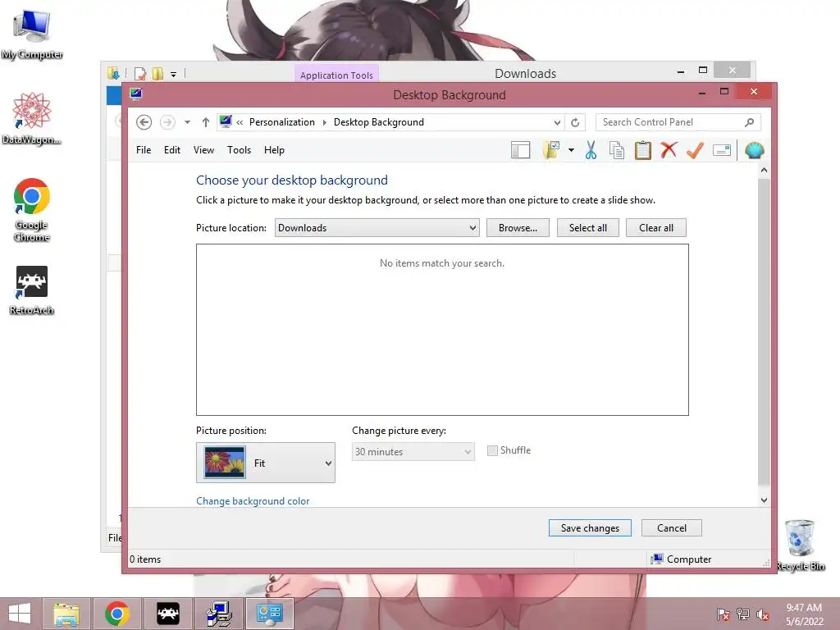Open the Edit menu
This screenshot has width=840, height=630.
172,150
